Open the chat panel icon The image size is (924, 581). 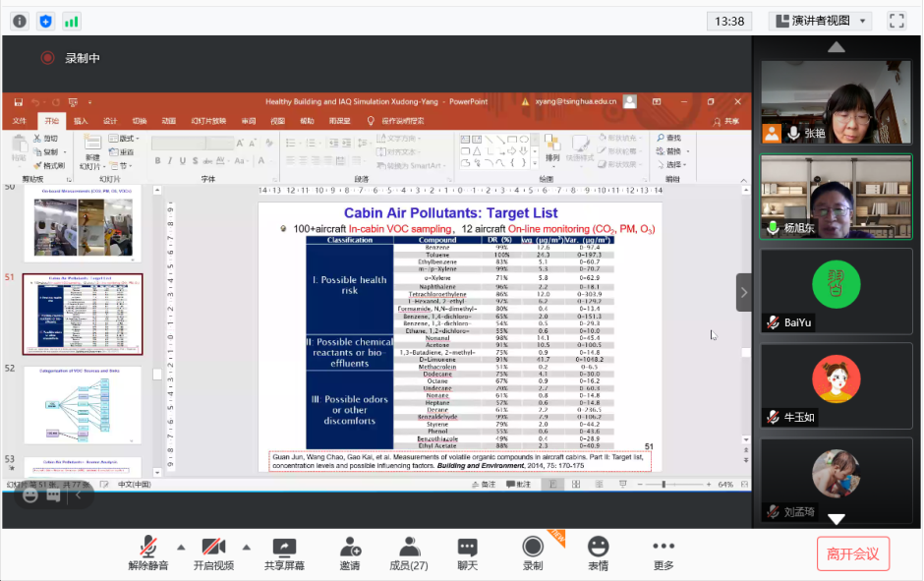click(x=467, y=549)
